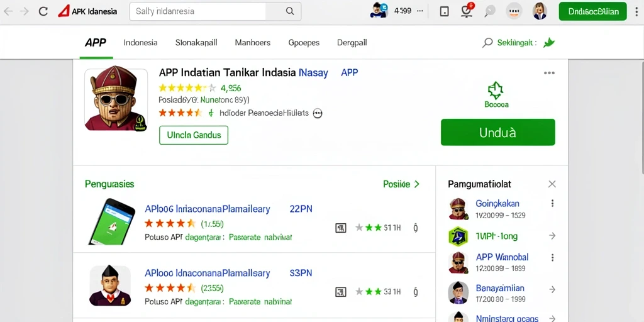Open the profile avatar beside 4599

(378, 11)
